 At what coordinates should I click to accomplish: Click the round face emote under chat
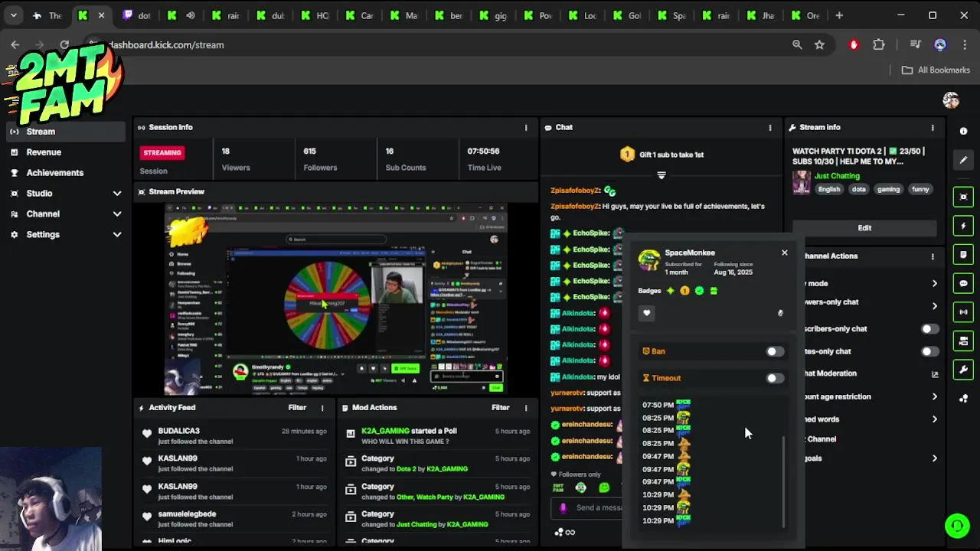(581, 487)
